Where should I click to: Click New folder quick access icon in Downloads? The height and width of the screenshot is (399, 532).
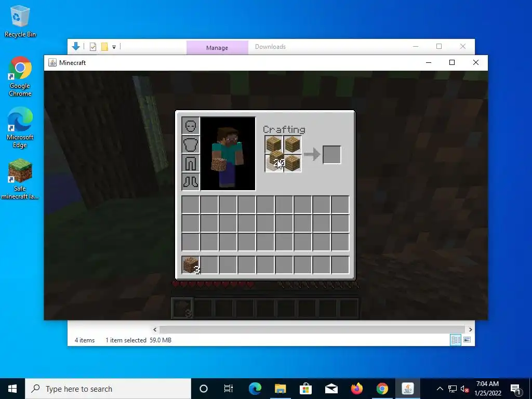[x=104, y=47]
